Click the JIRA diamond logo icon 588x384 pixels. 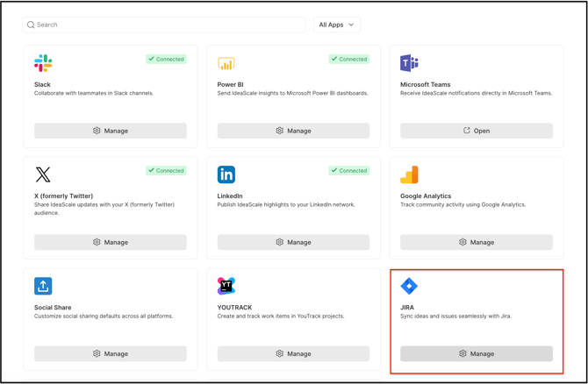[409, 286]
